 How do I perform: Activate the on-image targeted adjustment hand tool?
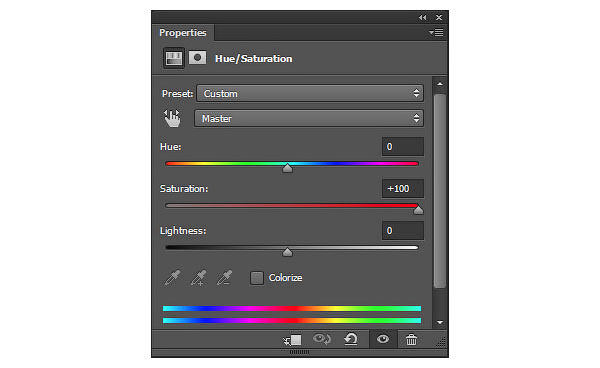click(172, 118)
